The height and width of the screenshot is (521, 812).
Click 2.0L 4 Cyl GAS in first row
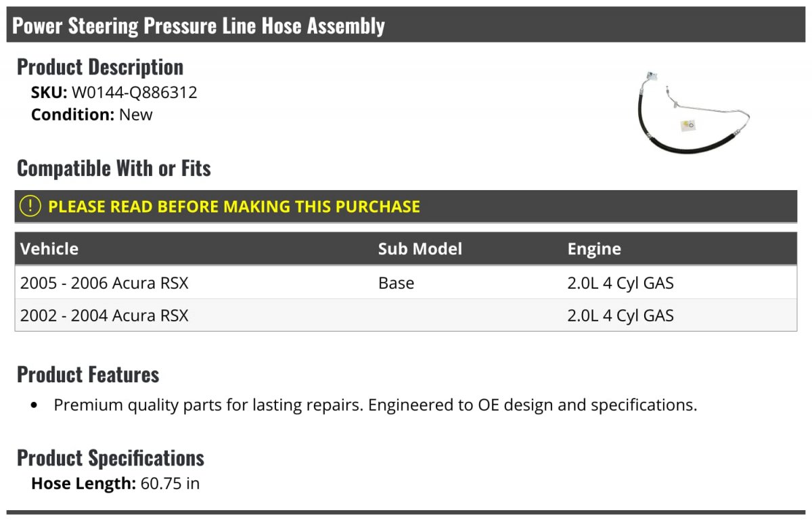[621, 283]
